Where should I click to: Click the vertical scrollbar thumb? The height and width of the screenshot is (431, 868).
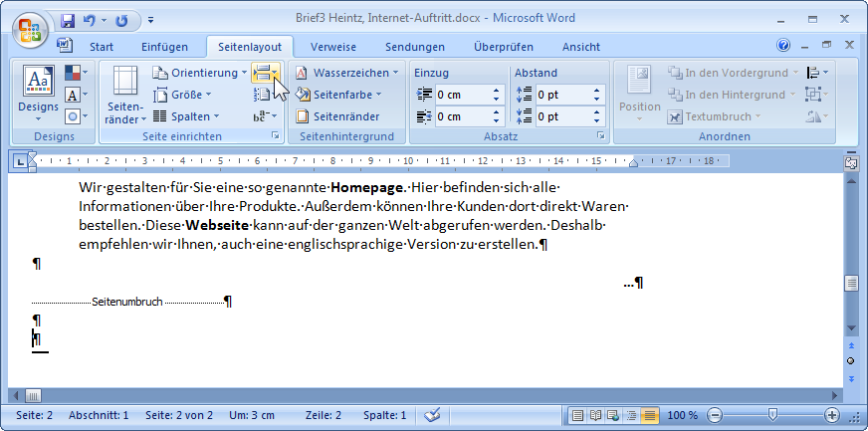coord(851,284)
